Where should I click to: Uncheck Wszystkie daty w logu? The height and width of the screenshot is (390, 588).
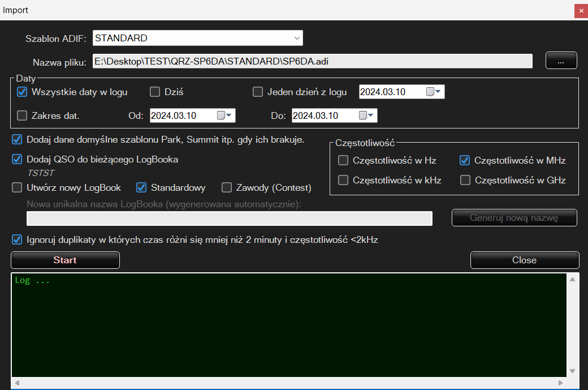22,92
